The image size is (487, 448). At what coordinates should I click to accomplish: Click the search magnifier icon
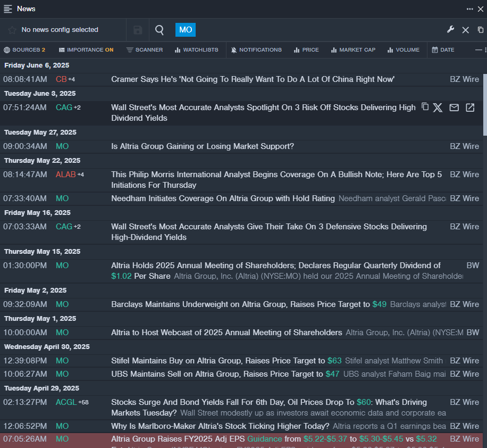pos(159,30)
